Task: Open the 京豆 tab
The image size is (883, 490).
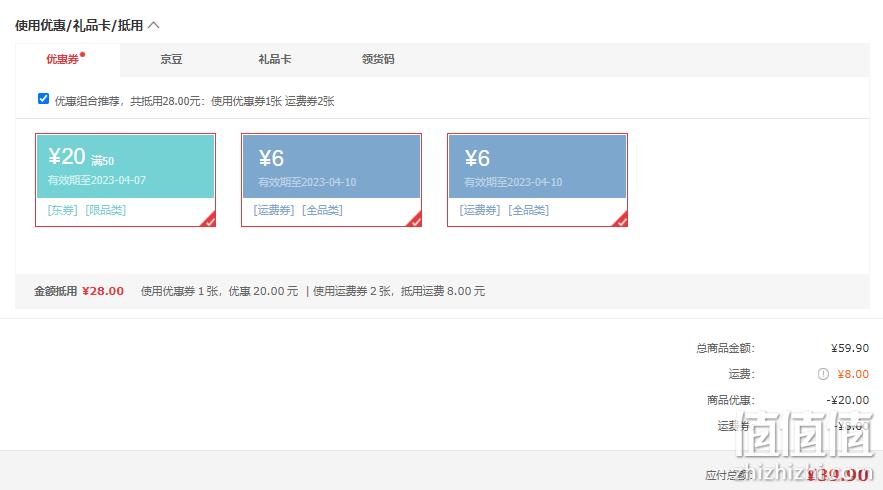Action: [x=171, y=59]
